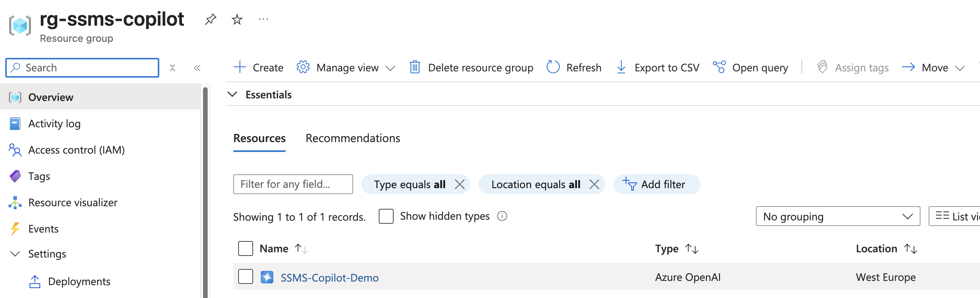Image resolution: width=980 pixels, height=298 pixels.
Task: Open the No grouping dropdown
Action: [837, 216]
